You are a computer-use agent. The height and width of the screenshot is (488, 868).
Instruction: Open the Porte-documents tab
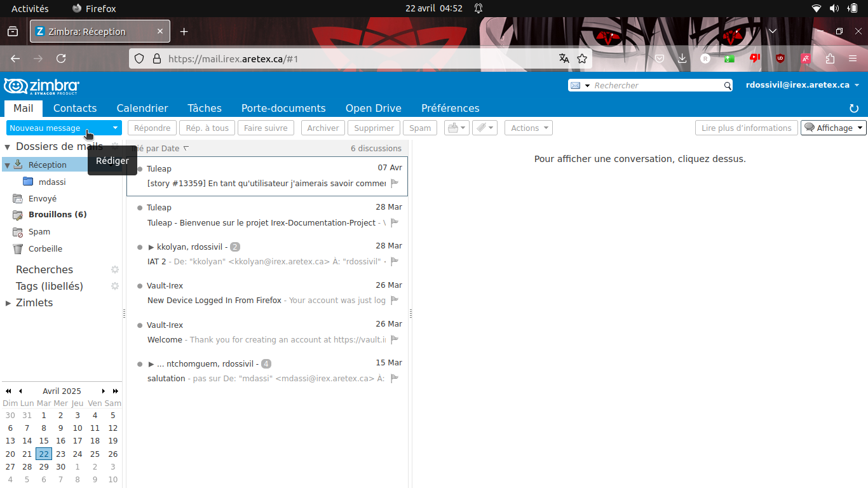point(283,108)
